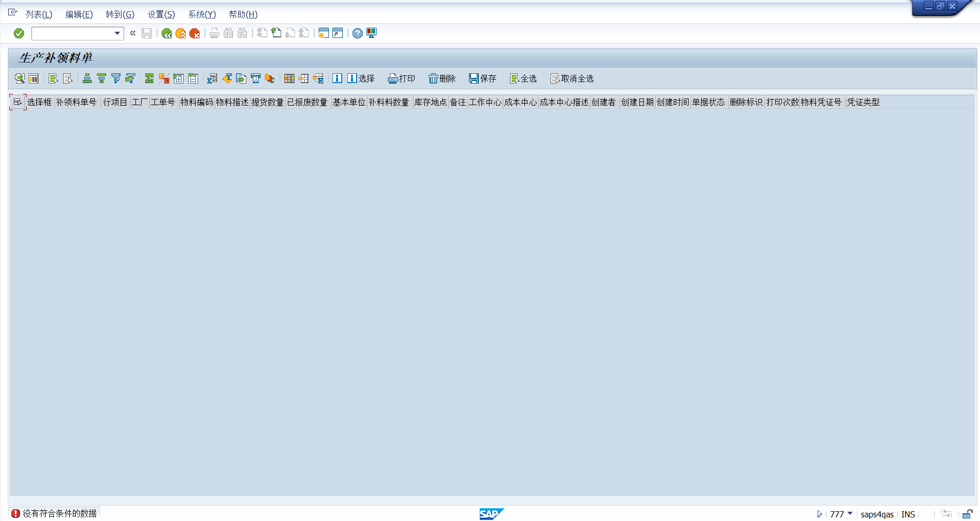This screenshot has width=980, height=521.
Task: Click the Collapse subtotal minus icon
Action: point(193,78)
